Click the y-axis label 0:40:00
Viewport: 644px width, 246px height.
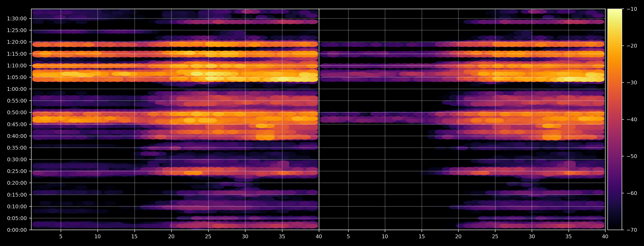[17, 136]
